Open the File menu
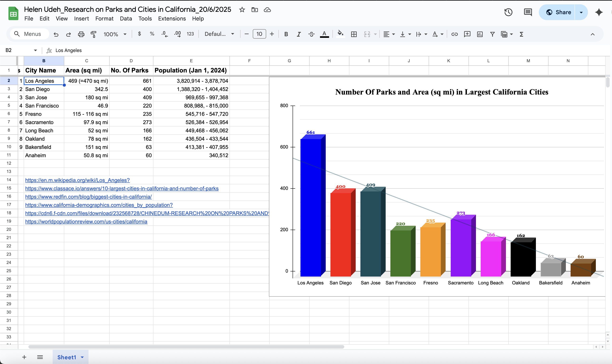The image size is (612, 364). coord(29,19)
